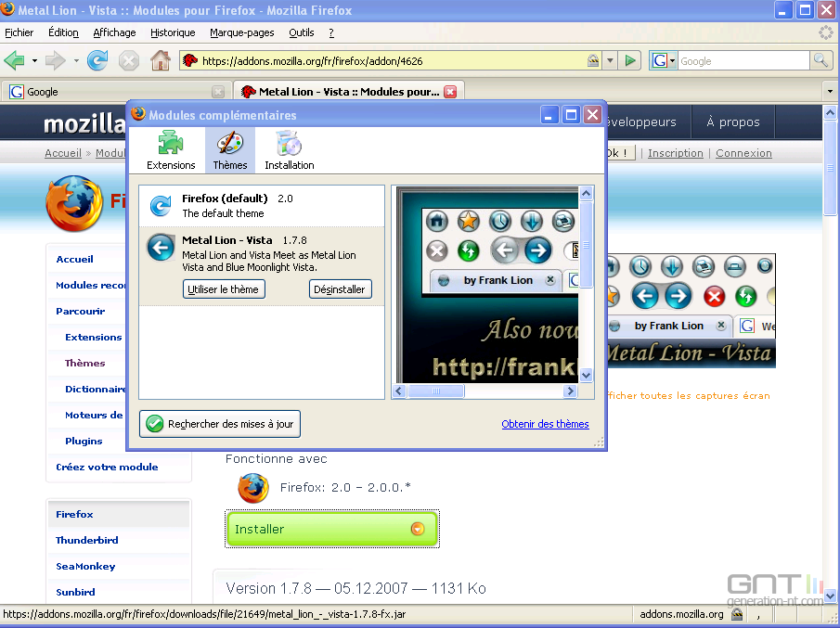The height and width of the screenshot is (628, 840).
Task: Select SeaMonkey in the application list
Action: click(x=85, y=567)
